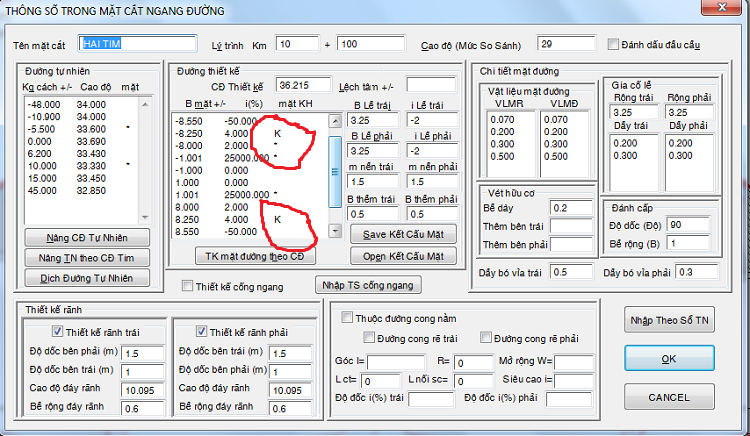
Task: Click 'Siêu cao i=' input field
Action: pyautogui.click(x=574, y=381)
